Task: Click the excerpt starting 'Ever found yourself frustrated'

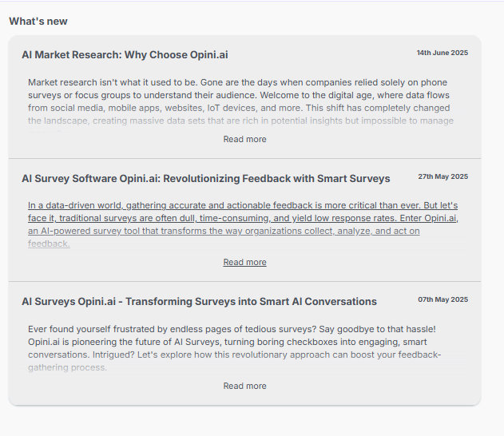Action: [234, 348]
